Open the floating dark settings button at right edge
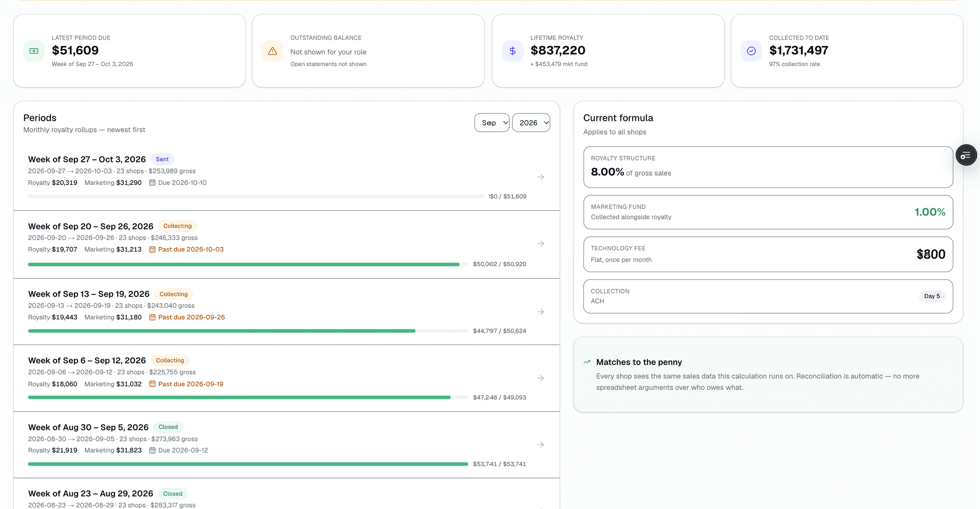The height and width of the screenshot is (509, 980). point(966,155)
